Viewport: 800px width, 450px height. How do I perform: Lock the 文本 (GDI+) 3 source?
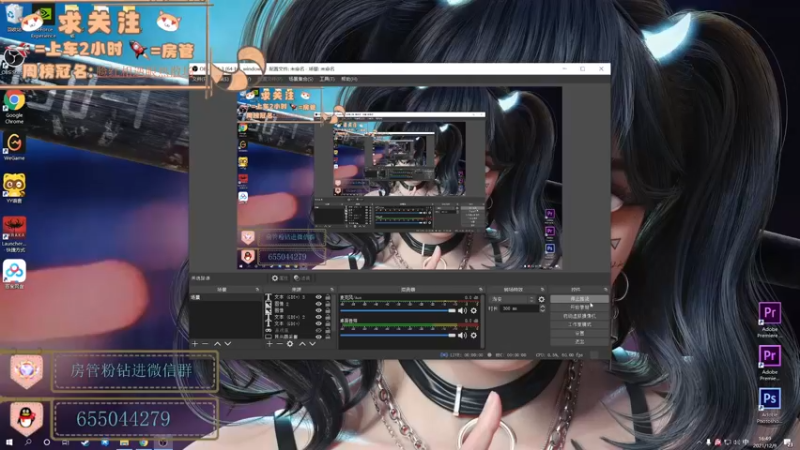coord(328,297)
